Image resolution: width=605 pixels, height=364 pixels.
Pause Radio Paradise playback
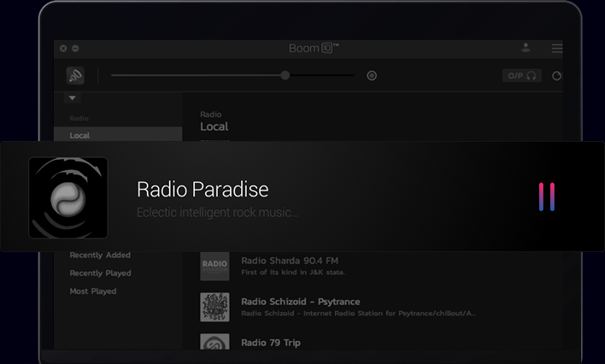[547, 197]
